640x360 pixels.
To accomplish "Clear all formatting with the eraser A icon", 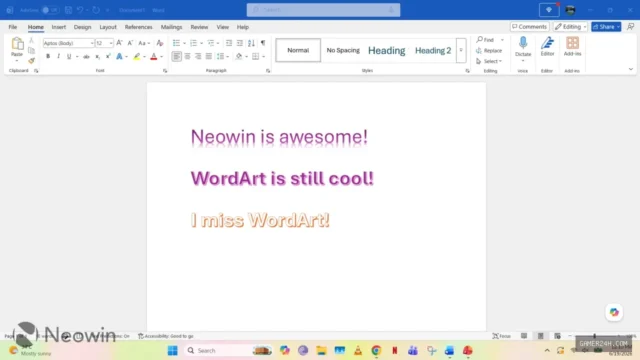I will [160, 43].
